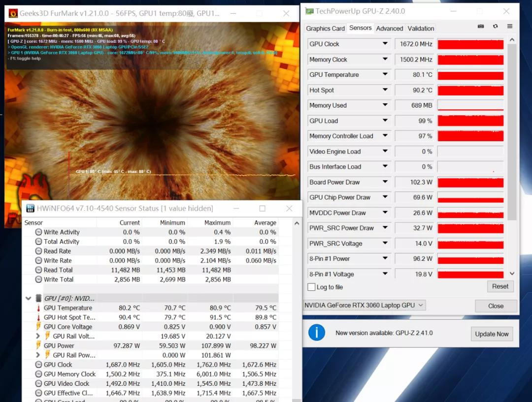Click the GPU-Z screenshot camera icon

[481, 27]
